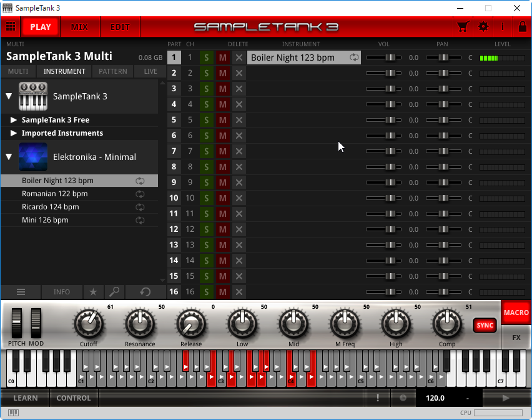Image resolution: width=532 pixels, height=420 pixels.
Task: Delete part 9 with its X icon
Action: click(239, 182)
